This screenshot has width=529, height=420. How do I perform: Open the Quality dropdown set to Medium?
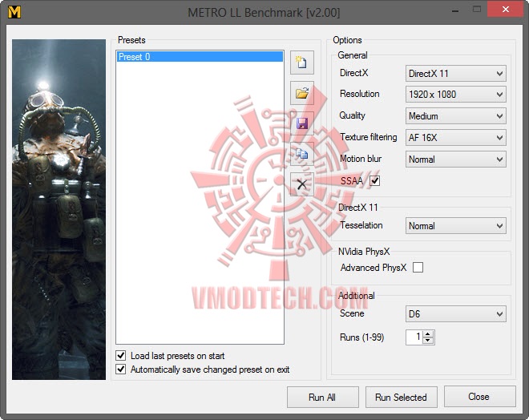click(455, 116)
